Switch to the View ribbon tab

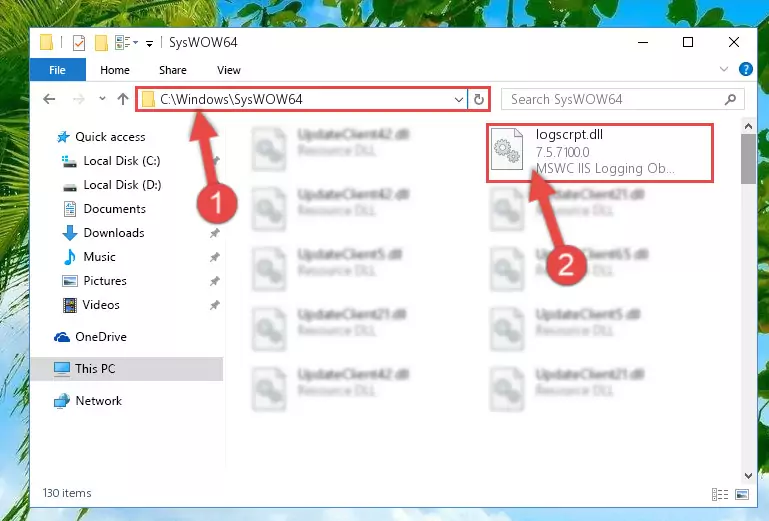tap(229, 70)
